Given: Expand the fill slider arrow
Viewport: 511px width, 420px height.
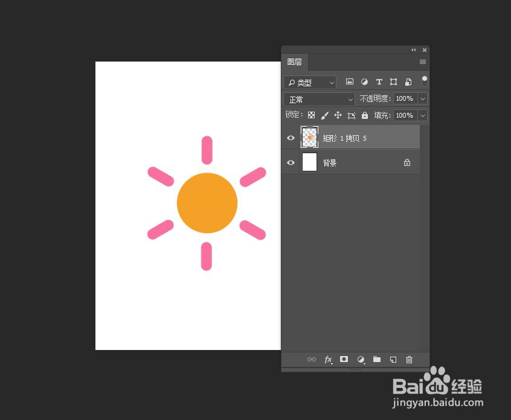Looking at the screenshot, I should tap(423, 115).
